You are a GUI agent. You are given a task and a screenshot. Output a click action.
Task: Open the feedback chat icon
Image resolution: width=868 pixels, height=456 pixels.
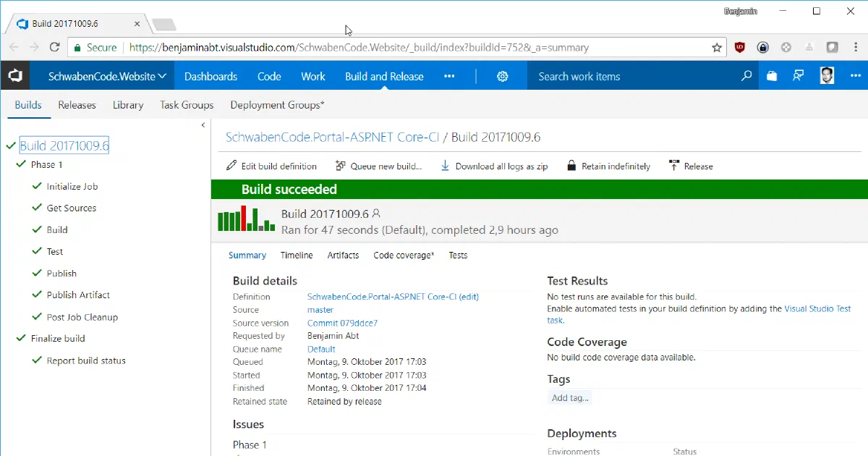click(799, 76)
